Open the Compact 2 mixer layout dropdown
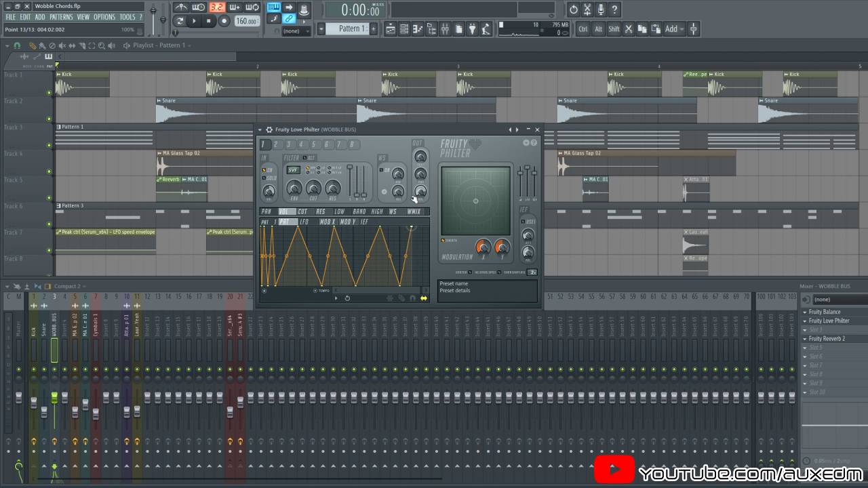The image size is (868, 488). 69,286
